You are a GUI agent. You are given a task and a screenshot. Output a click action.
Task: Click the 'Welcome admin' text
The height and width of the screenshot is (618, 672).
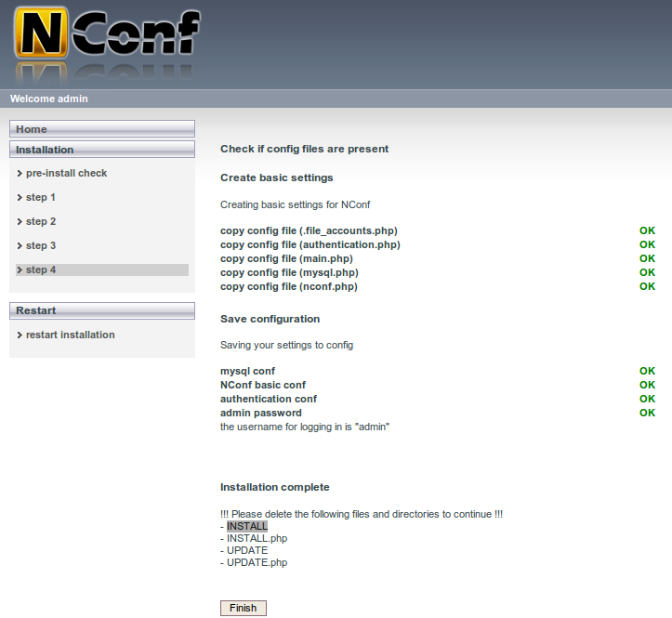pos(49,99)
